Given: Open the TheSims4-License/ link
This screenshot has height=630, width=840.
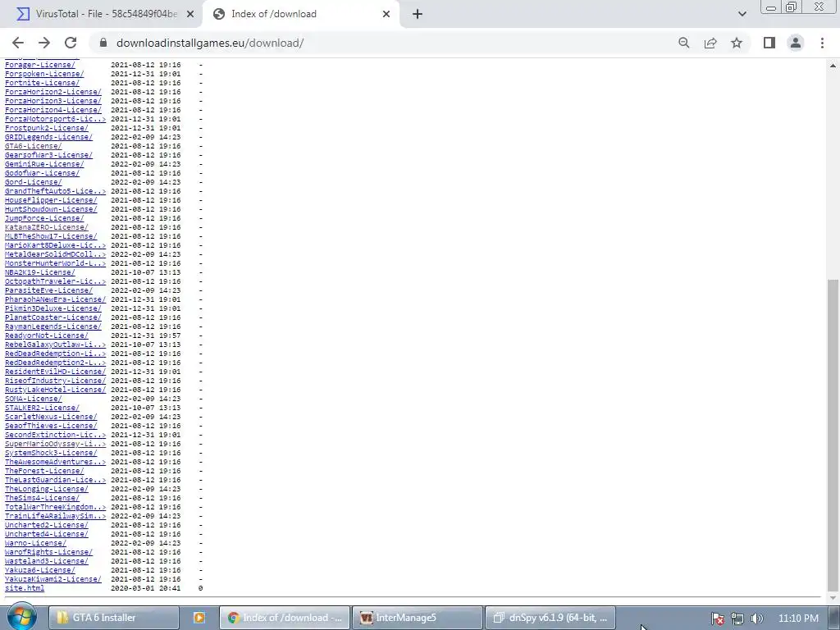Looking at the screenshot, I should pos(42,498).
